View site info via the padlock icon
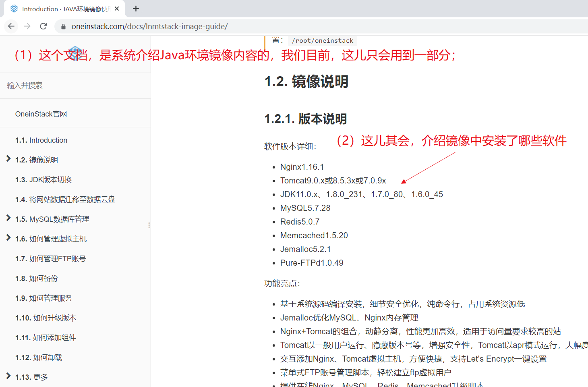The height and width of the screenshot is (387, 588). coord(63,27)
